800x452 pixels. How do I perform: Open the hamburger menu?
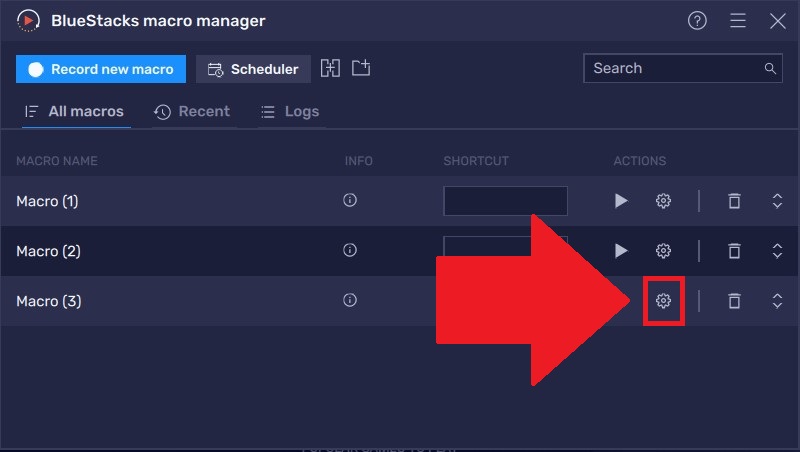point(738,21)
